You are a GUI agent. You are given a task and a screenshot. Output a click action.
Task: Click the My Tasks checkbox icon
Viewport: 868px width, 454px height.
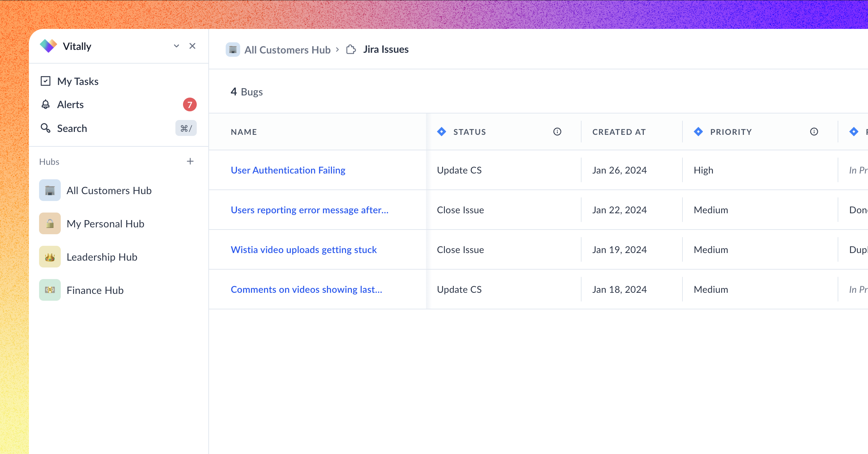coord(46,81)
